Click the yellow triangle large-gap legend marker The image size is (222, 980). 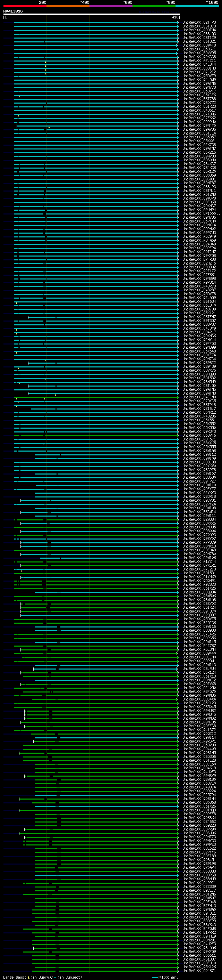click(x=28, y=977)
